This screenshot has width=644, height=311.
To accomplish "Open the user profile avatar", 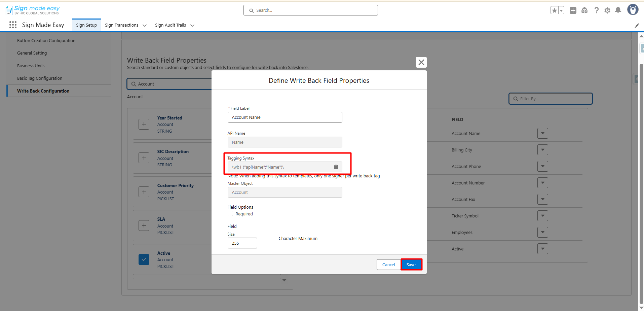I will [x=633, y=10].
